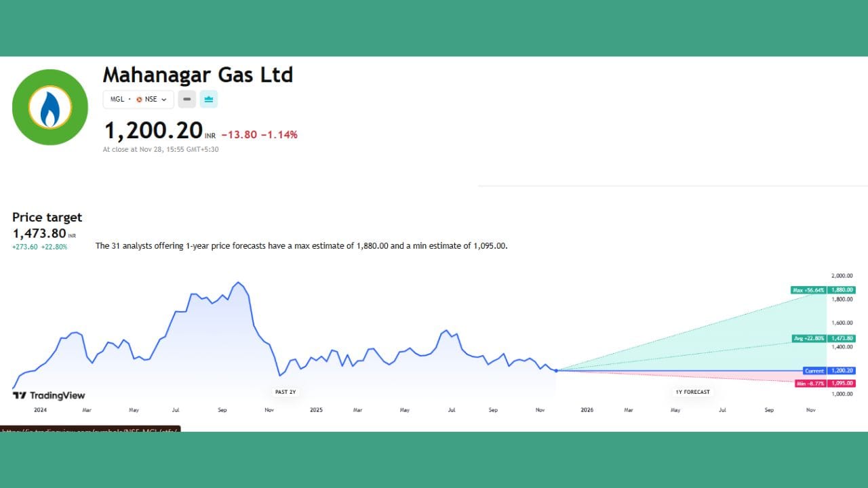The width and height of the screenshot is (868, 488).
Task: Click the '2026' label on the time axis
Action: (586, 409)
